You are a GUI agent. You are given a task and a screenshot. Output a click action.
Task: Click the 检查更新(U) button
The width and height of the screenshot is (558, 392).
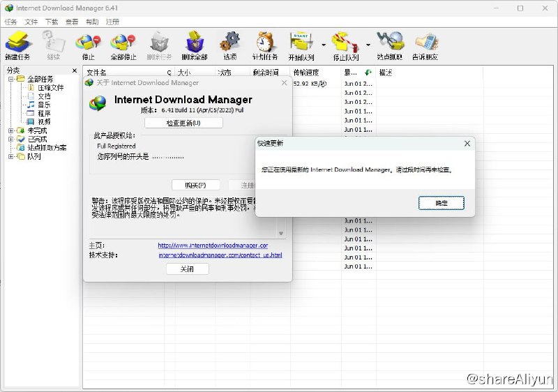[183, 123]
